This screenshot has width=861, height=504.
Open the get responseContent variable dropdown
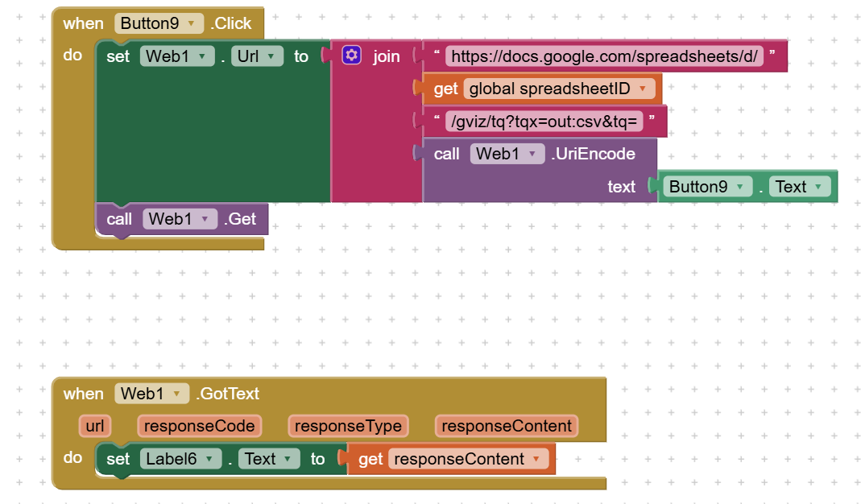[469, 459]
